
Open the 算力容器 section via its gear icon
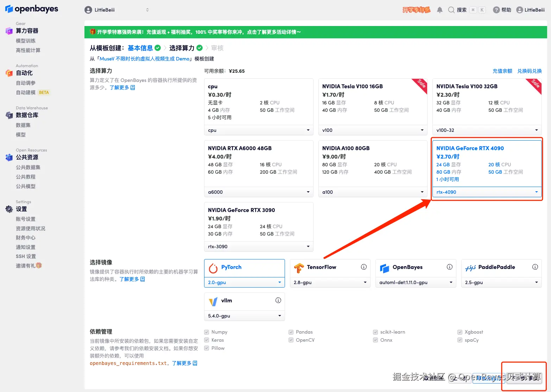9,31
